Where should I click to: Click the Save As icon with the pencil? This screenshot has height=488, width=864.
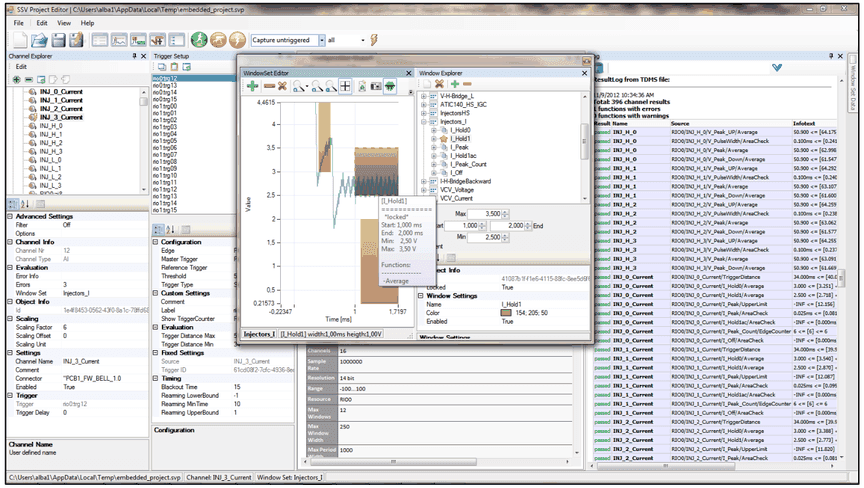coord(76,40)
